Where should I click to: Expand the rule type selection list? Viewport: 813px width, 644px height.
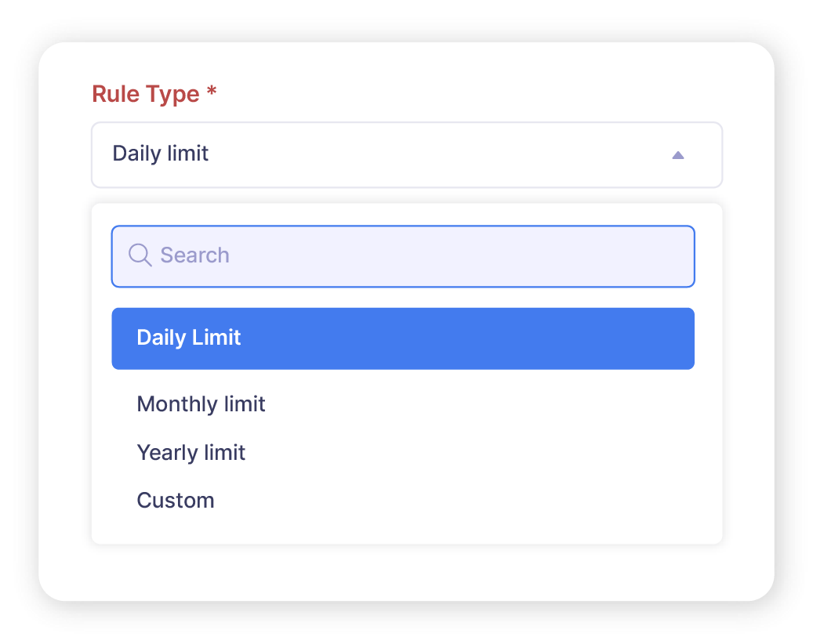407,154
